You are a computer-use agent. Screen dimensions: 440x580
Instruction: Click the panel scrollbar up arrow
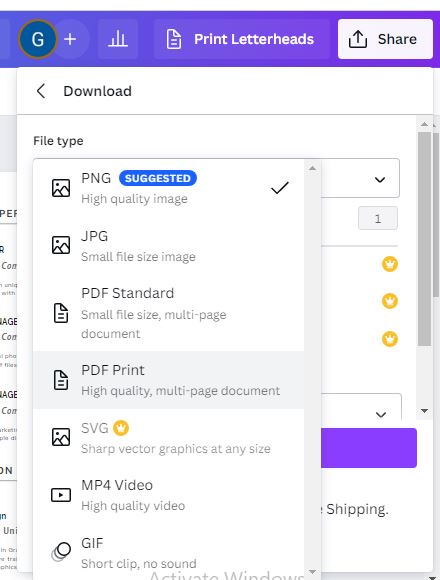(424, 124)
